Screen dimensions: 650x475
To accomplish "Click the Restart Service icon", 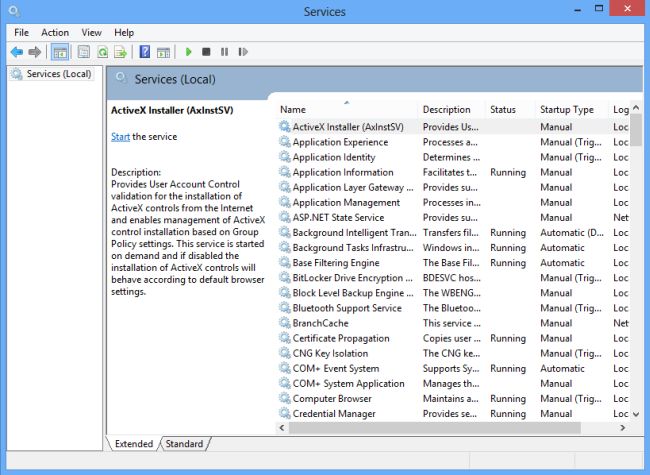I will point(243,52).
